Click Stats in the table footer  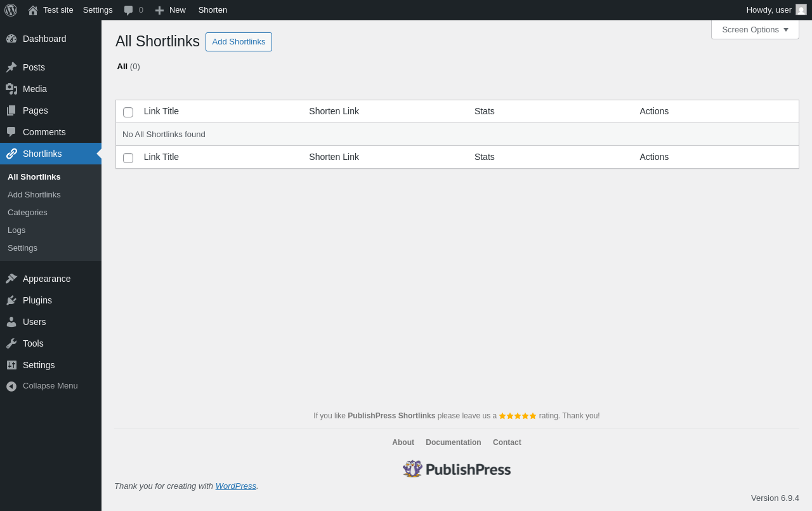[485, 157]
